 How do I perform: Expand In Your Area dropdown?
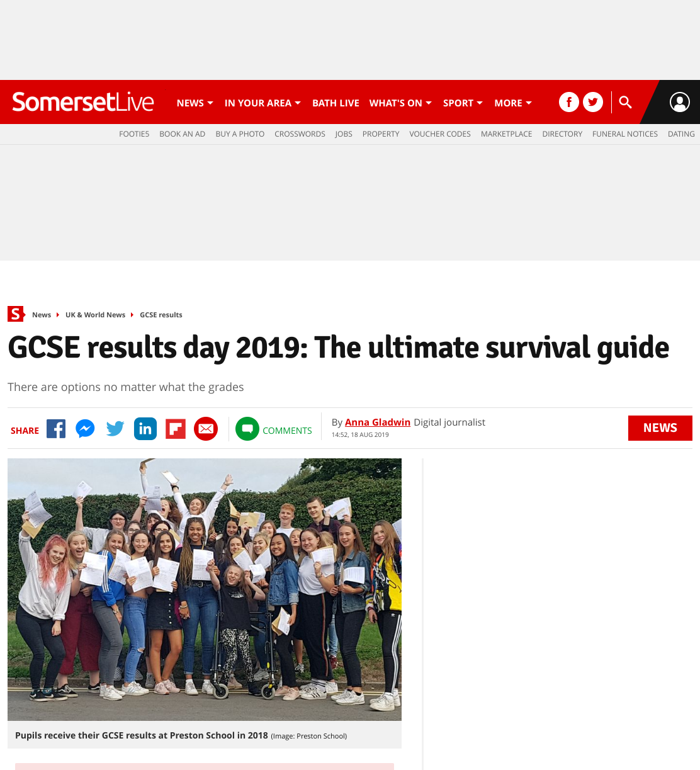(262, 103)
